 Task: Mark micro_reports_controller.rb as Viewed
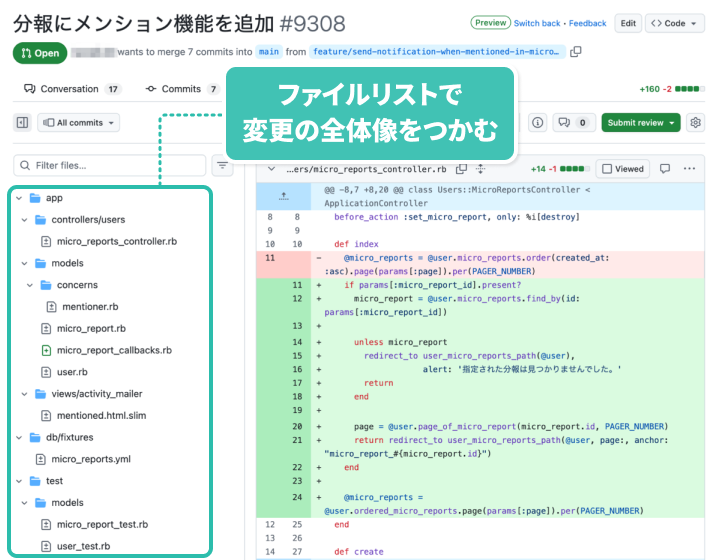(x=623, y=169)
